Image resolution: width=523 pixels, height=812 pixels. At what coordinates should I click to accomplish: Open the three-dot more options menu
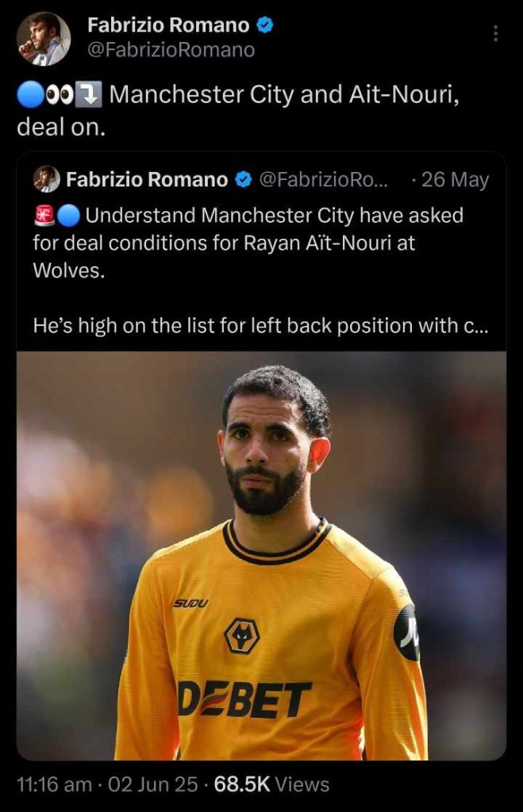pyautogui.click(x=495, y=33)
